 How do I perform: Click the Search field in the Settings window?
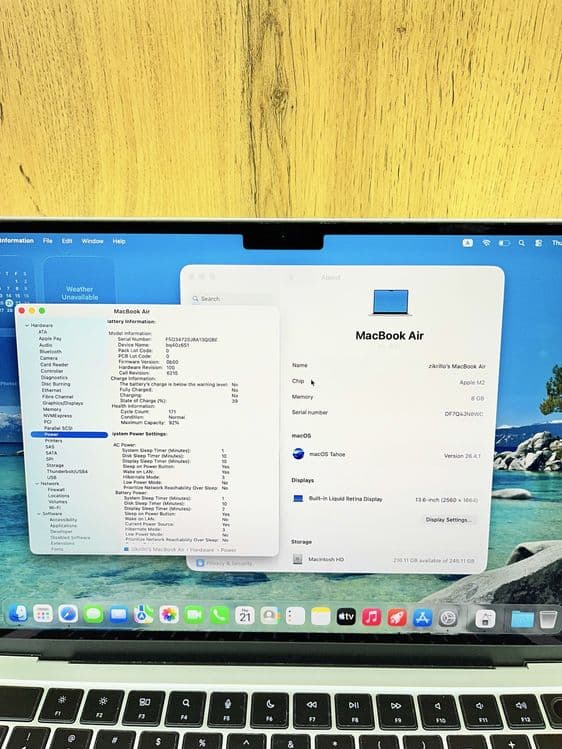232,299
